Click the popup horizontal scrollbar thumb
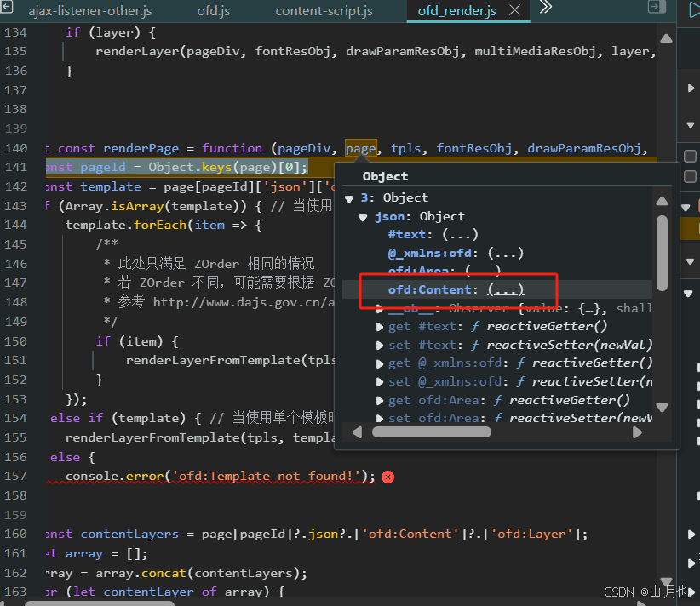The height and width of the screenshot is (606, 700). [432, 432]
